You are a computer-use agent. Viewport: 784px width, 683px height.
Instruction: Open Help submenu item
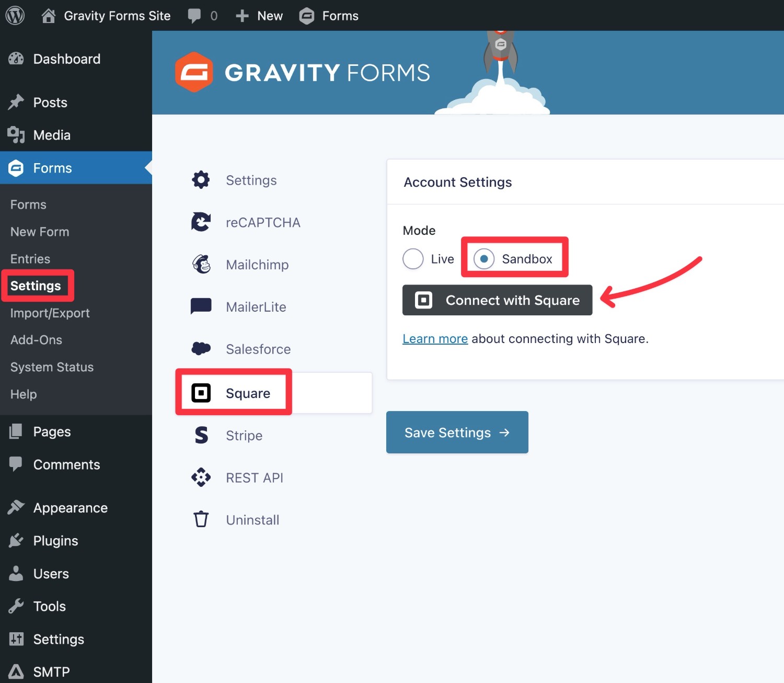[24, 394]
